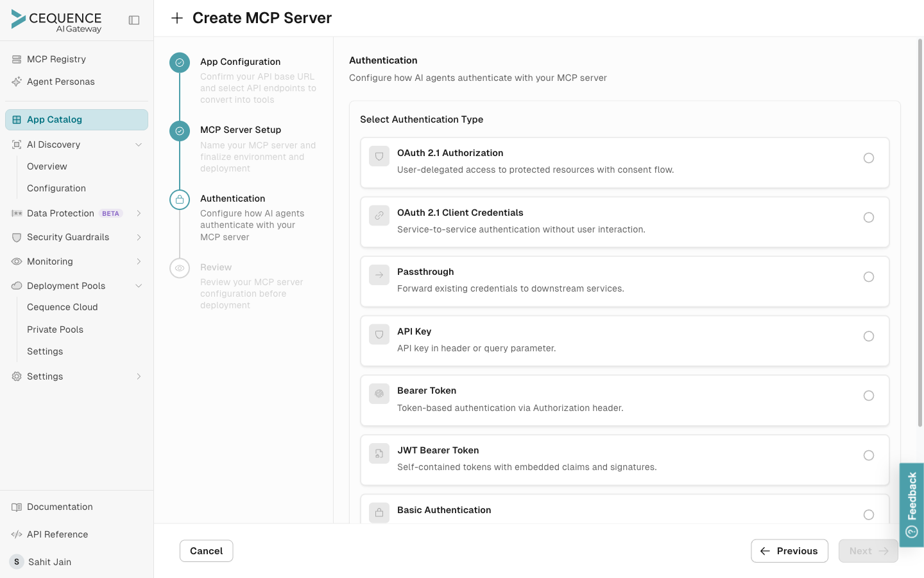Open the Feedback side tab
The image size is (924, 578).
click(912, 505)
